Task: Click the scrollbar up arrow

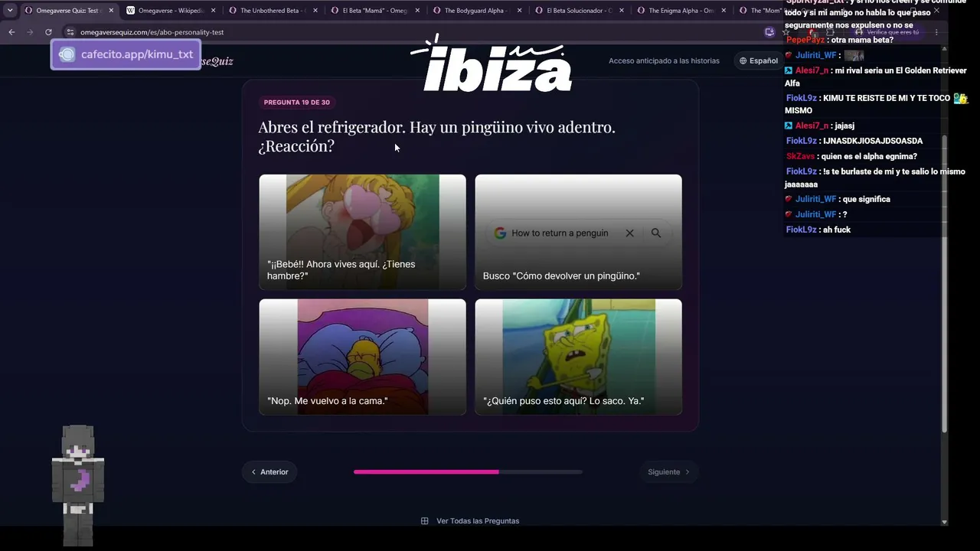Action: coord(944,48)
